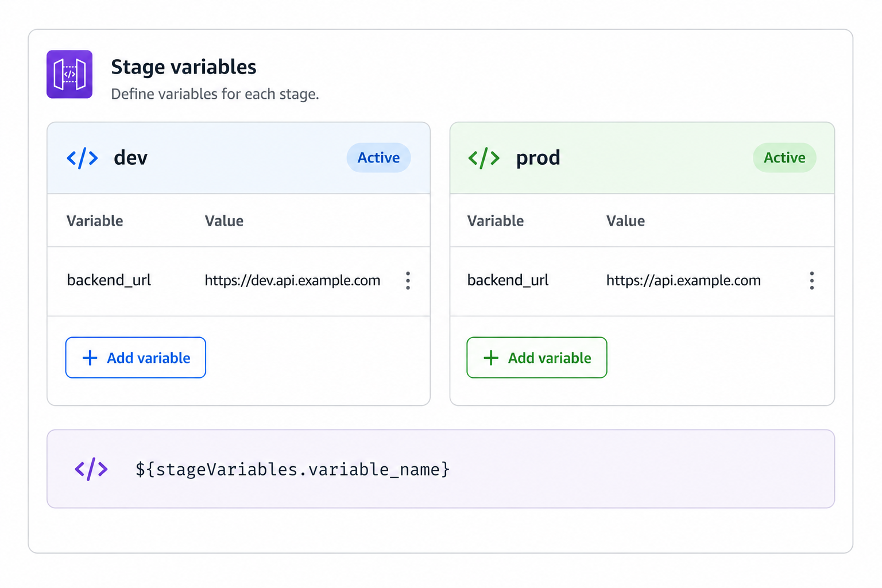Click the plus icon in prod Add variable
Viewport: 882px width, 588px height.
click(x=491, y=358)
